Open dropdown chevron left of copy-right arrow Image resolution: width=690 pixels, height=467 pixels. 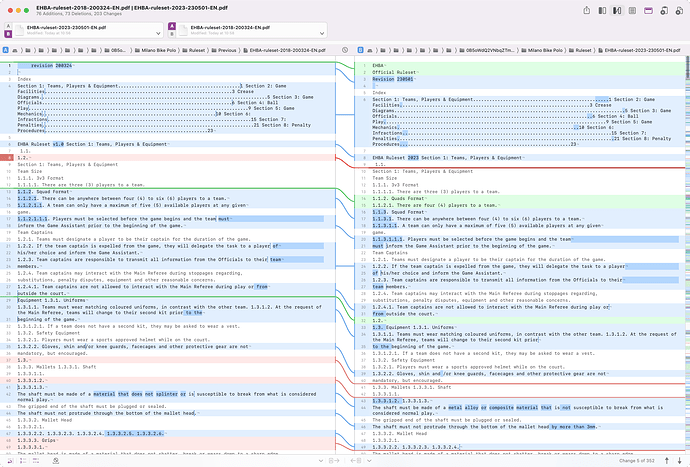320,460
